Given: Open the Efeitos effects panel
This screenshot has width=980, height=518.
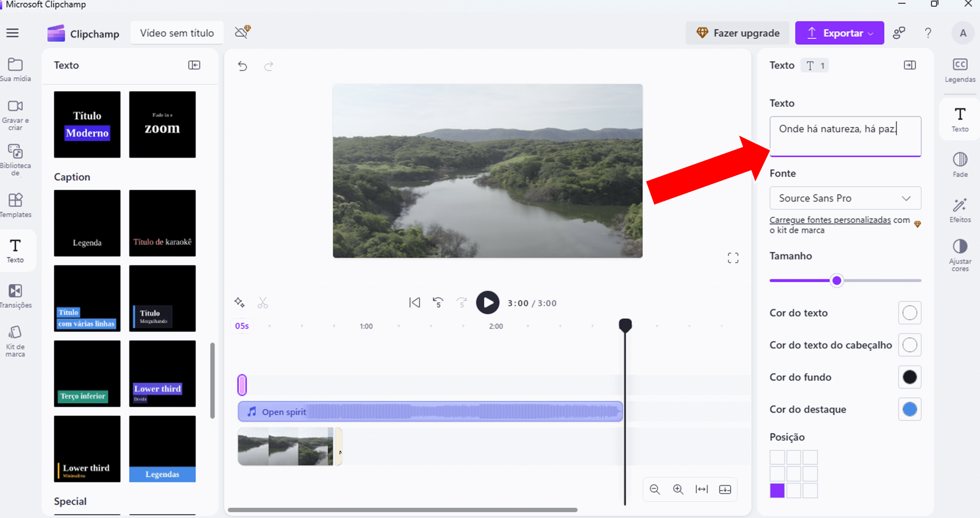Looking at the screenshot, I should click(x=959, y=210).
